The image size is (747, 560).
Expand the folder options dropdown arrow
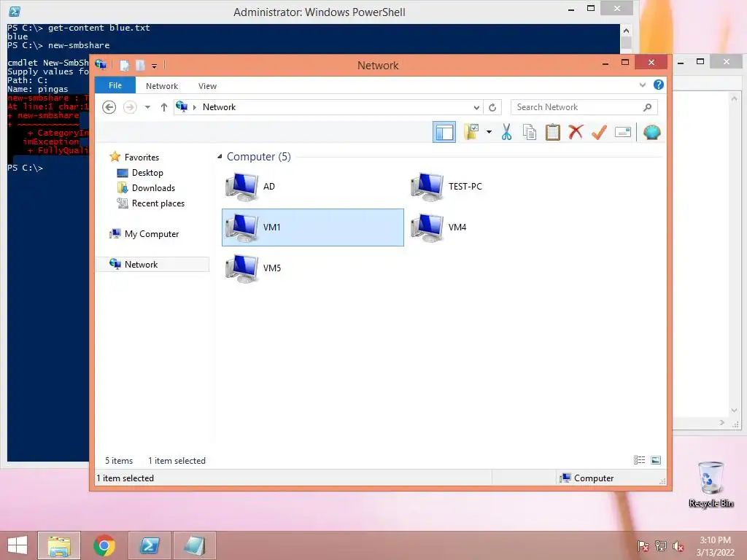coord(489,132)
